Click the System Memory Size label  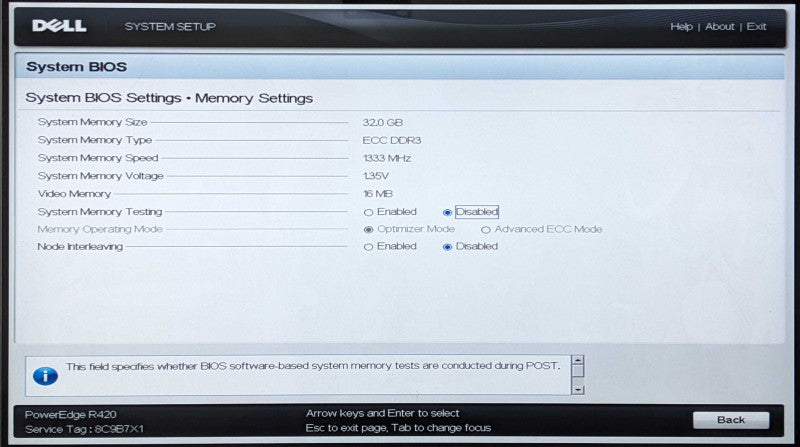92,122
